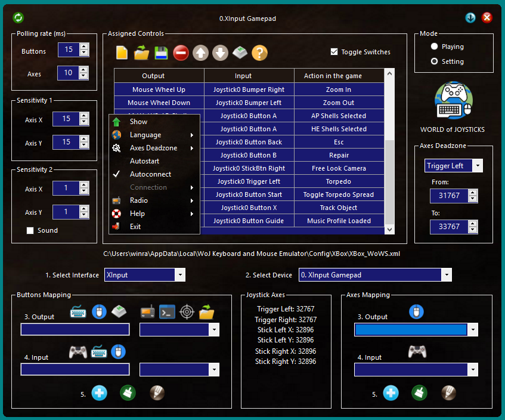Screen dimensions: 505x420
Task: Increase the Buttons polling rate stepper
Action: tap(84, 47)
